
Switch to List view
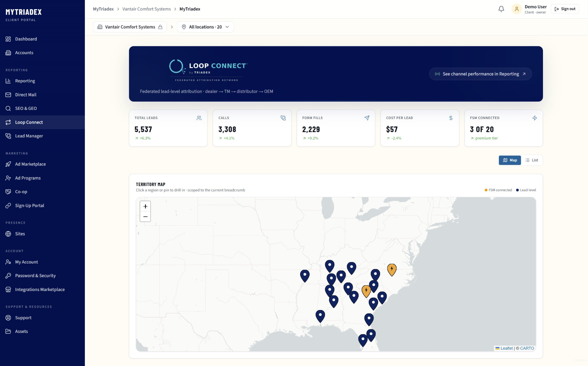pos(532,160)
